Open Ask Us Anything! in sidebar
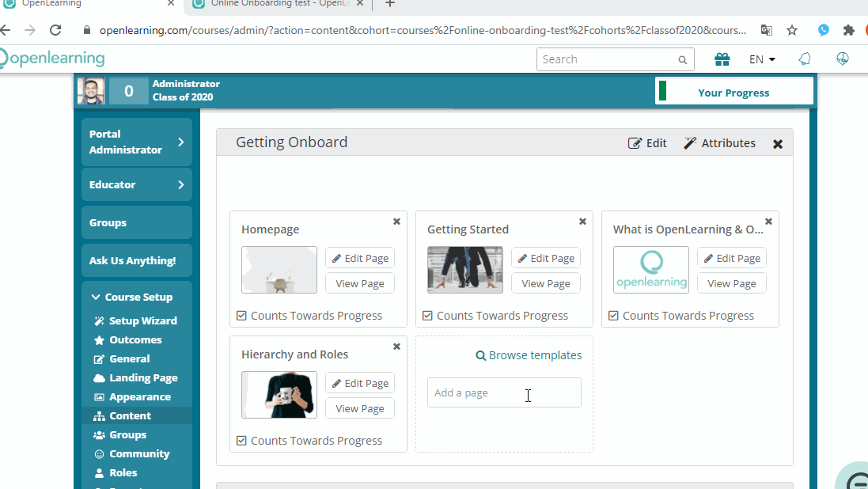Screen dimensions: 868x489 click(137, 261)
